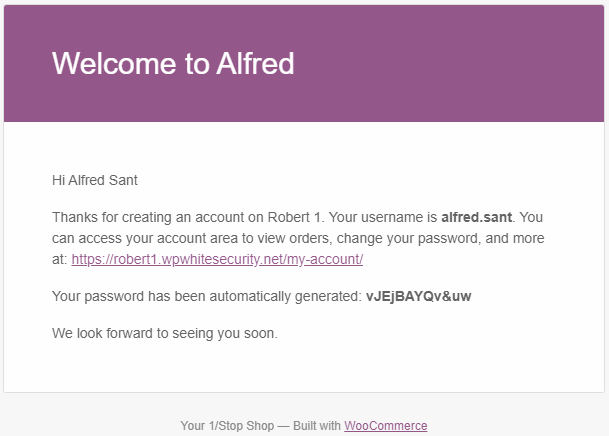The image size is (609, 436).
Task: Click the Hi Alfred Sant greeting
Action: tap(95, 180)
